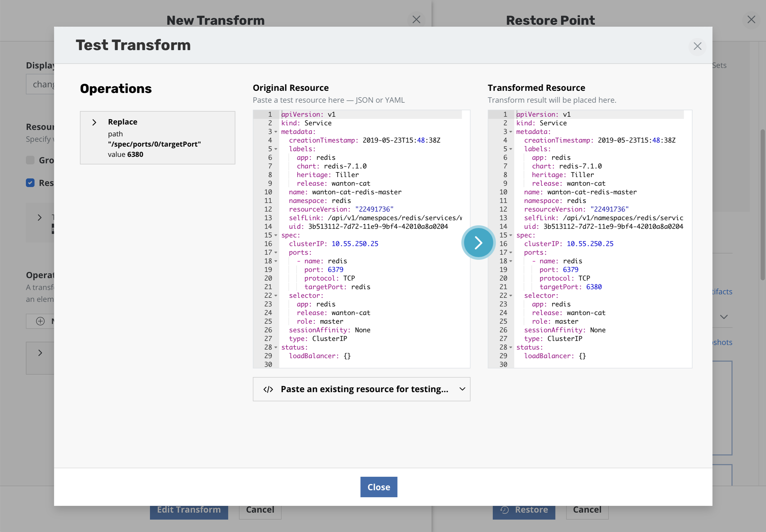This screenshot has width=766, height=532.
Task: Click the Close button at the bottom
Action: (378, 487)
